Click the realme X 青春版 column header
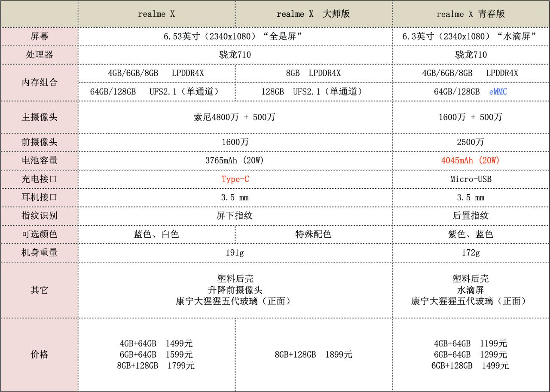The width and height of the screenshot is (550, 392). tap(470, 14)
